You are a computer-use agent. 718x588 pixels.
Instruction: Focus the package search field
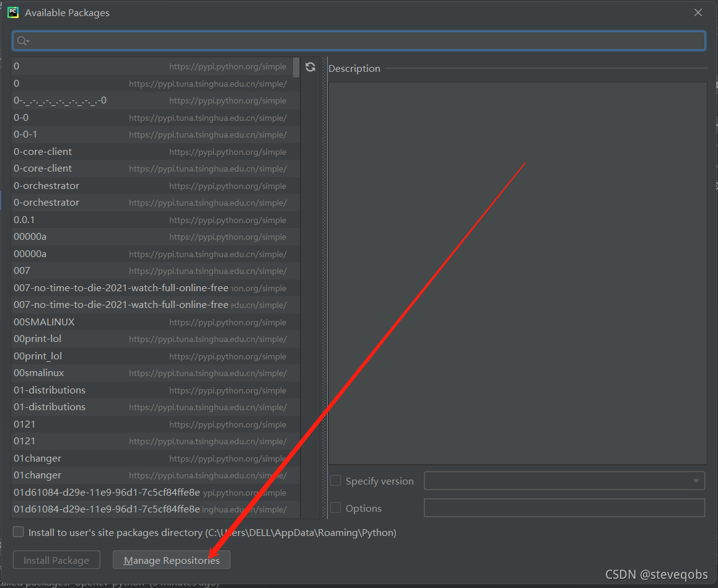359,41
